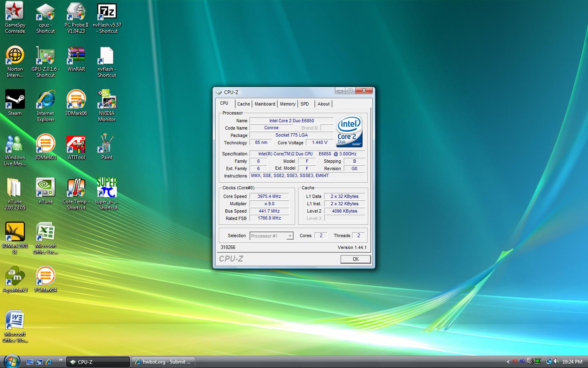Launch Internet Explorer from quick launch
588x368 pixels.
(x=49, y=362)
